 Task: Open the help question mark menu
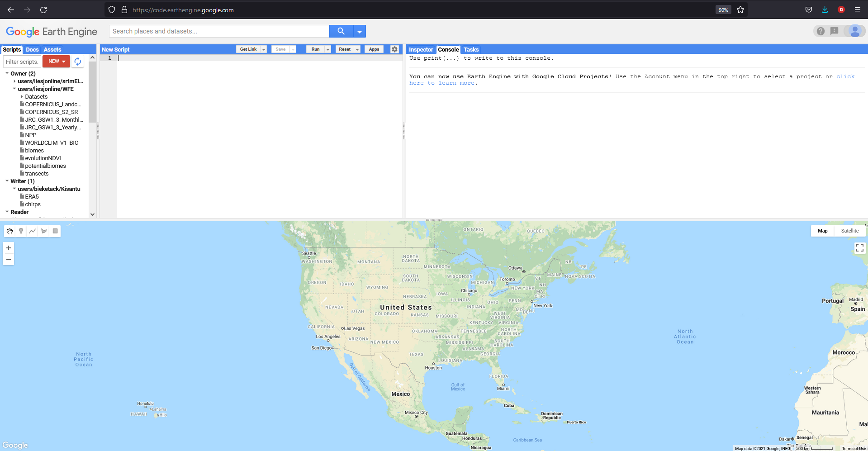click(x=821, y=31)
